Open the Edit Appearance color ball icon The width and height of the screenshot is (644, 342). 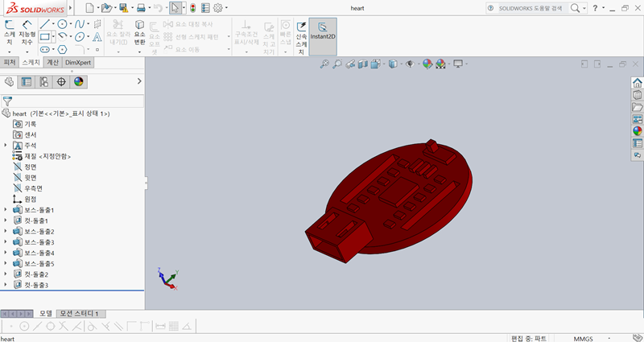tap(427, 64)
